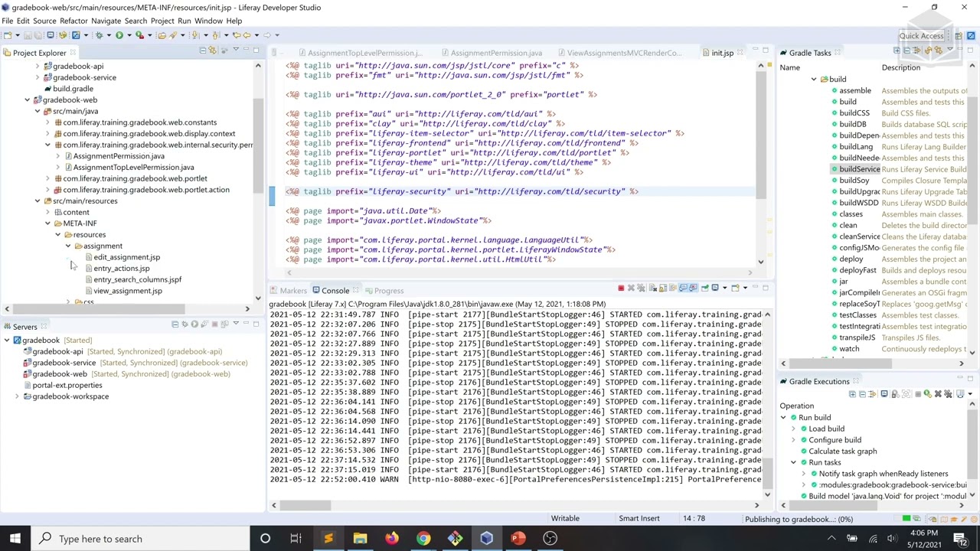The width and height of the screenshot is (980, 551).
Task: Open Firefox from the taskbar
Action: 391,539
